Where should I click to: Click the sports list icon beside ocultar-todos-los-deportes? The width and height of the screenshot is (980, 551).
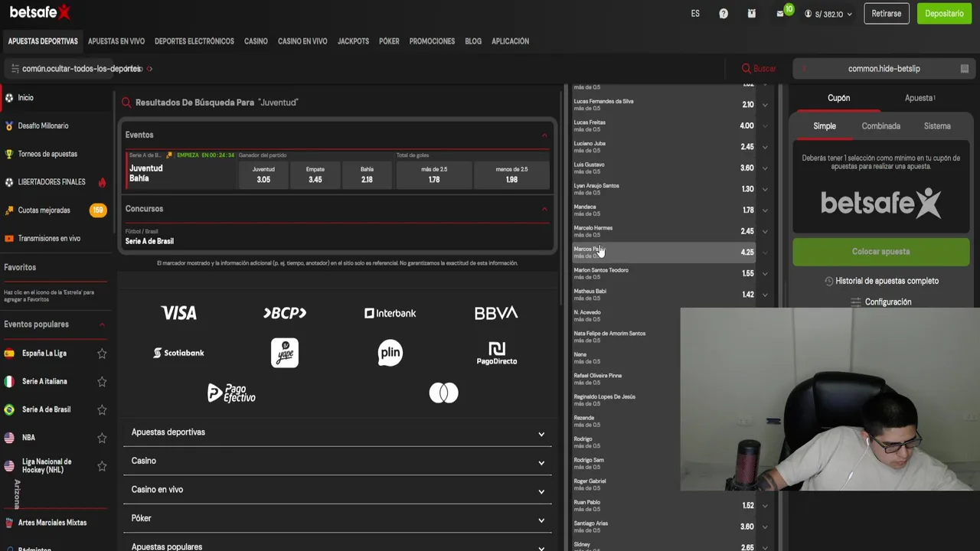pyautogui.click(x=15, y=69)
